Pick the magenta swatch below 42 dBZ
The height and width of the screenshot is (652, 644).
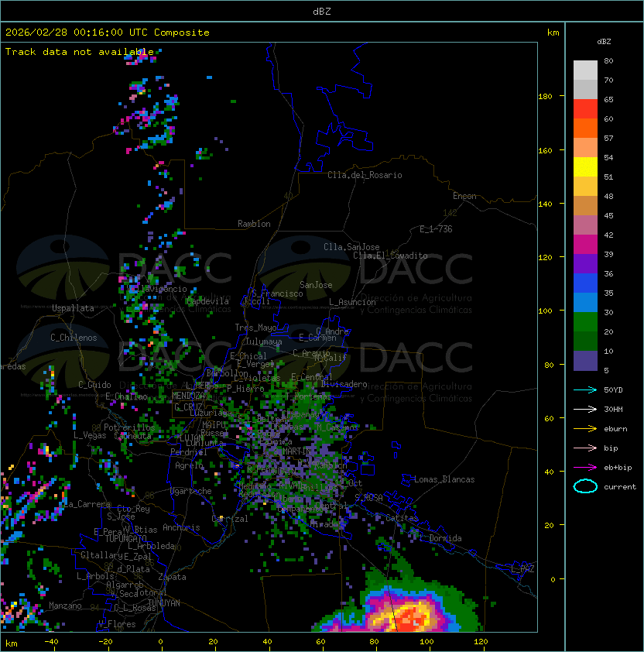585,245
